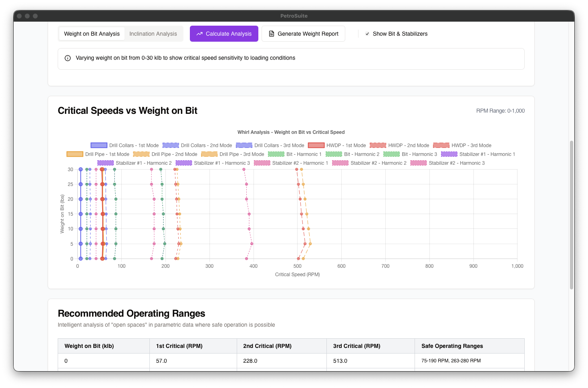Click the document icon on Generate Weight Report
588x388 pixels.
click(x=271, y=34)
